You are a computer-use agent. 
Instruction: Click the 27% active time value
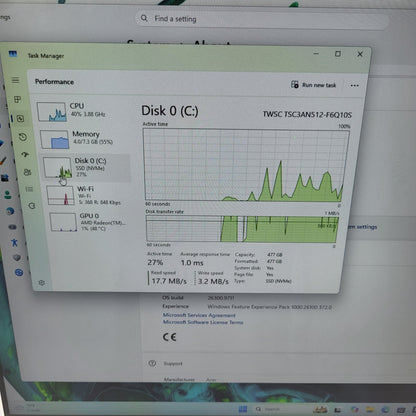point(155,263)
